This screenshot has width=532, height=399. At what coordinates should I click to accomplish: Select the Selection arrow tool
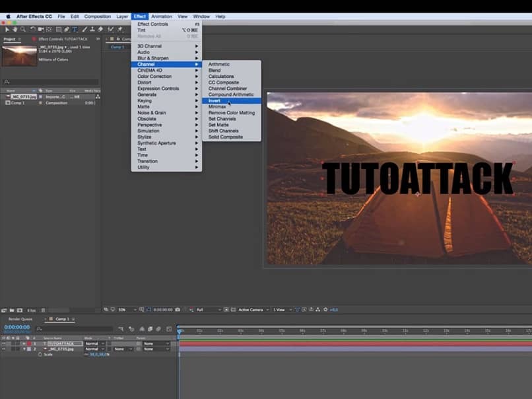(7, 29)
